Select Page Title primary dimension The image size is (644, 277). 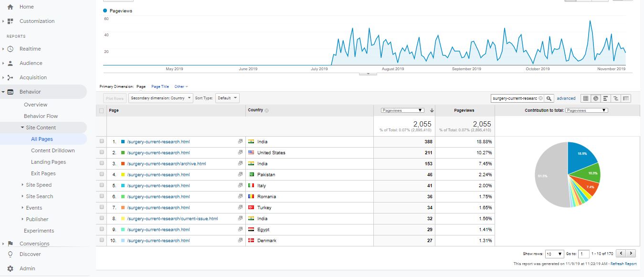[x=160, y=86]
